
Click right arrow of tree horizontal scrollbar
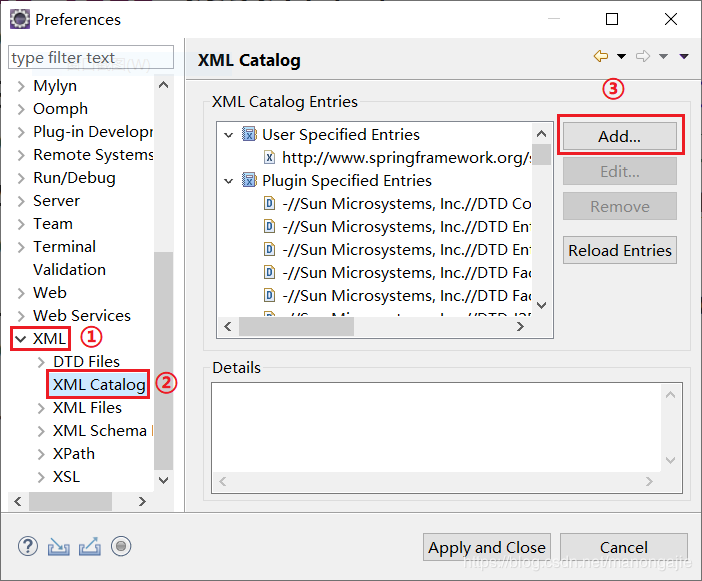click(142, 501)
